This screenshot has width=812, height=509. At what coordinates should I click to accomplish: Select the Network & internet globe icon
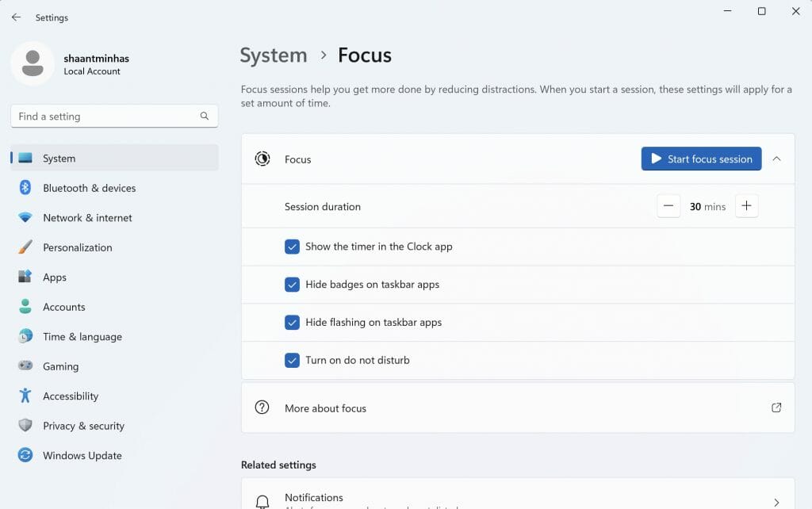[x=25, y=217]
